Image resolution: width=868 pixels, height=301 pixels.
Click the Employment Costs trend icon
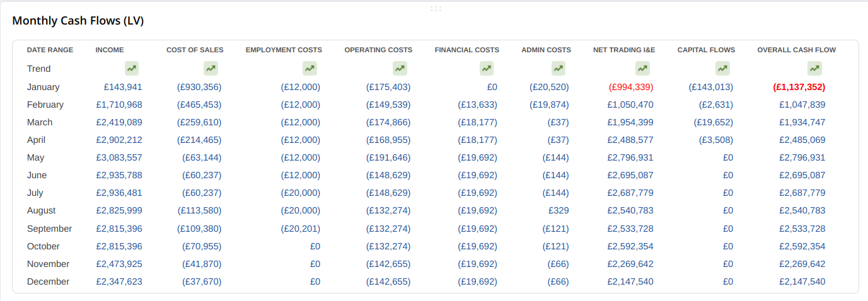(310, 68)
